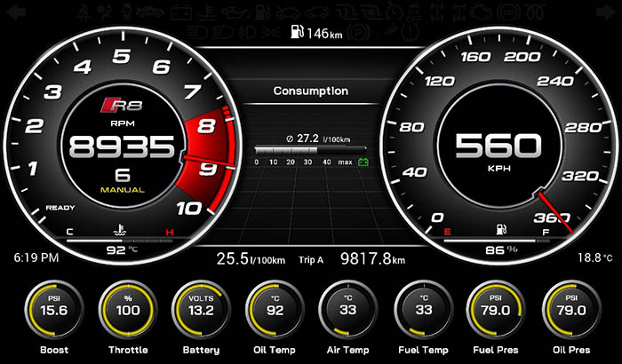Tap the 18.8 °C outside temperature
Image resolution: width=622 pixels, height=364 pixels.
point(595,257)
